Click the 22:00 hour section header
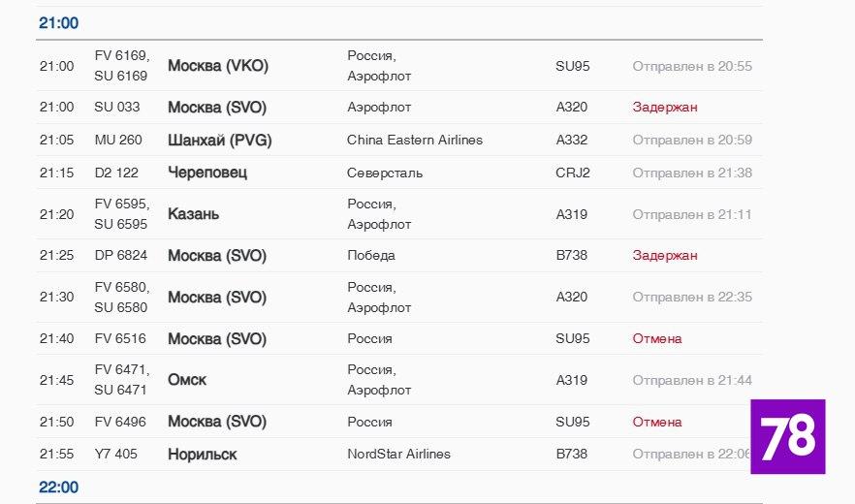Viewport: 855px width, 504px height. 59,487
